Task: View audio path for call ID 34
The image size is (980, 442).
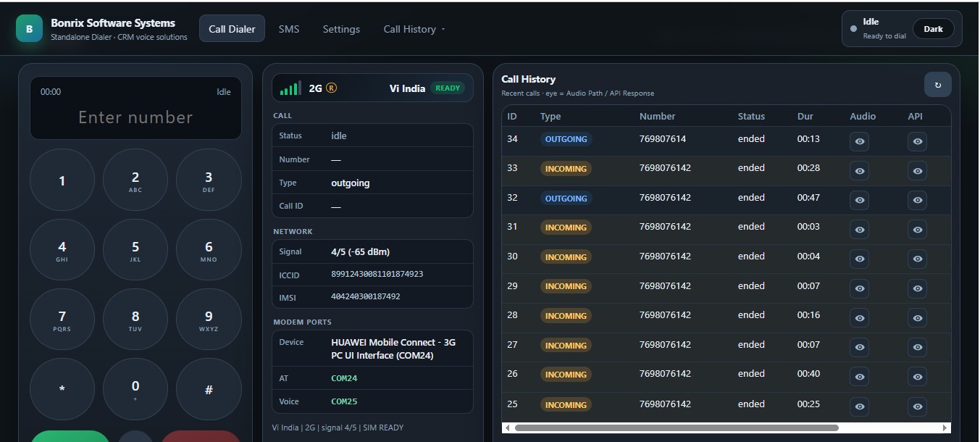Action: [x=860, y=141]
